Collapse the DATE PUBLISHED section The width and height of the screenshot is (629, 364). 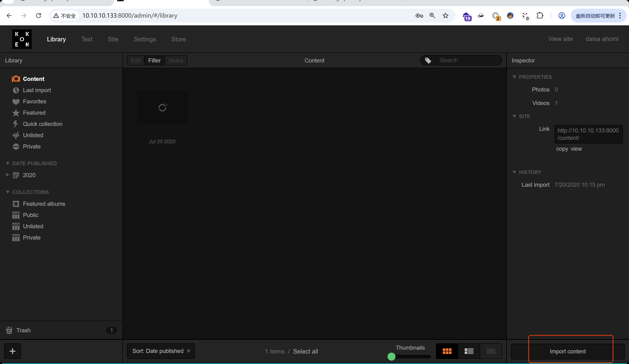click(8, 163)
